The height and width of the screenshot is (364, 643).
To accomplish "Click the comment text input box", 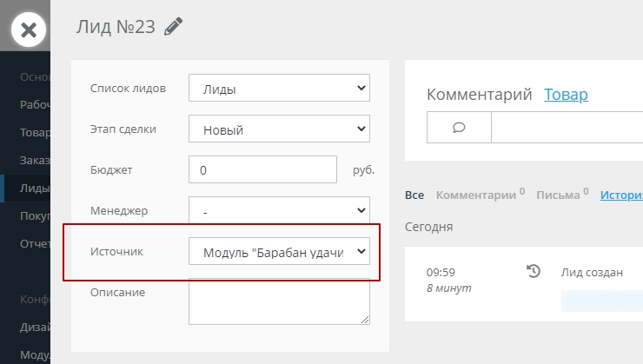I will pos(567,127).
